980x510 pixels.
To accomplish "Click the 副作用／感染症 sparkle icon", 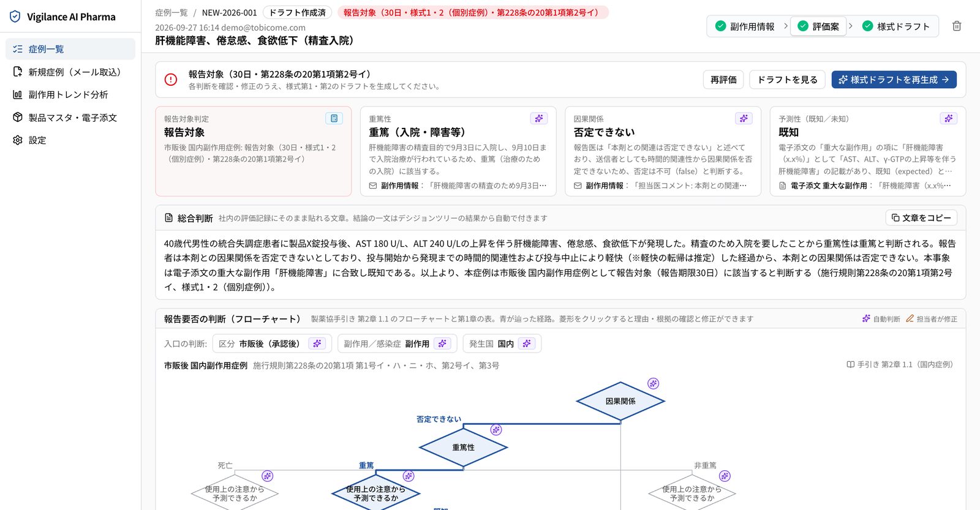I will tap(442, 343).
